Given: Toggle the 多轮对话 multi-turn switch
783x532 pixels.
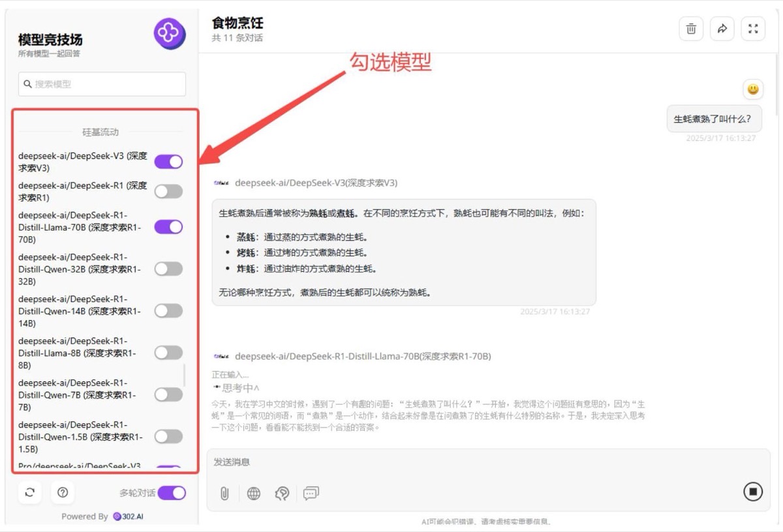Looking at the screenshot, I should (172, 493).
